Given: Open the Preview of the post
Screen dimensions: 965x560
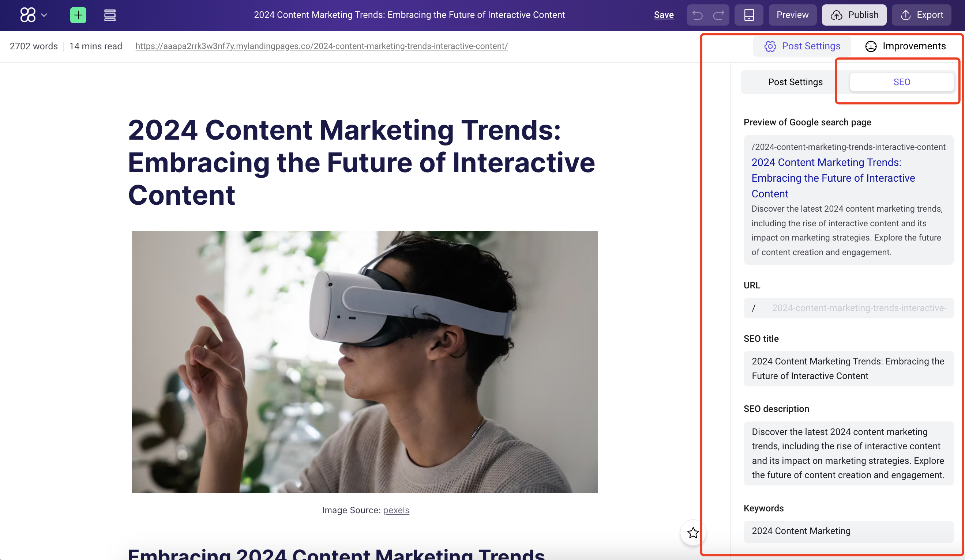Looking at the screenshot, I should 792,15.
